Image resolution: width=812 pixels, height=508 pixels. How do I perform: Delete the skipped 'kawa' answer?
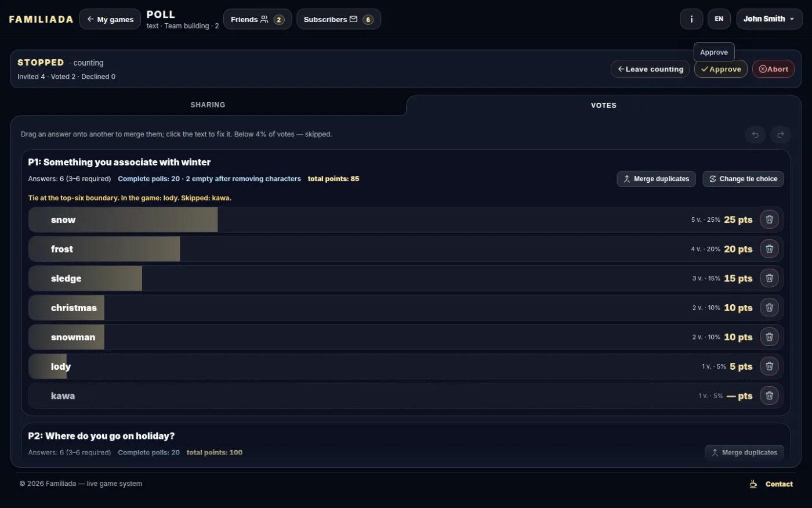[x=769, y=395]
